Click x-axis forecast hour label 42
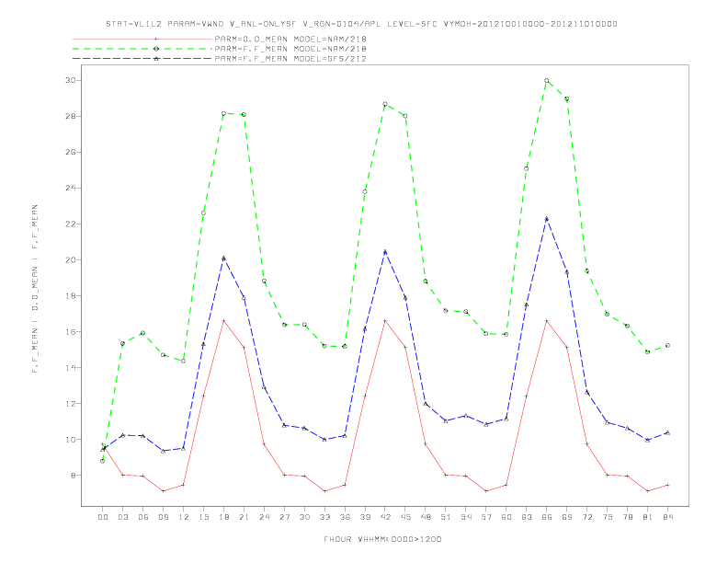728x563 pixels. coord(385,517)
